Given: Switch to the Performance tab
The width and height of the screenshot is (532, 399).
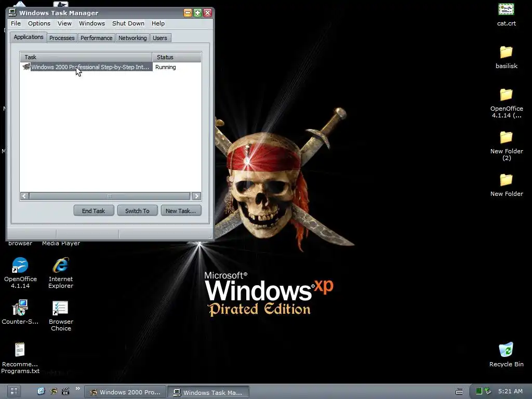Looking at the screenshot, I should click(96, 38).
